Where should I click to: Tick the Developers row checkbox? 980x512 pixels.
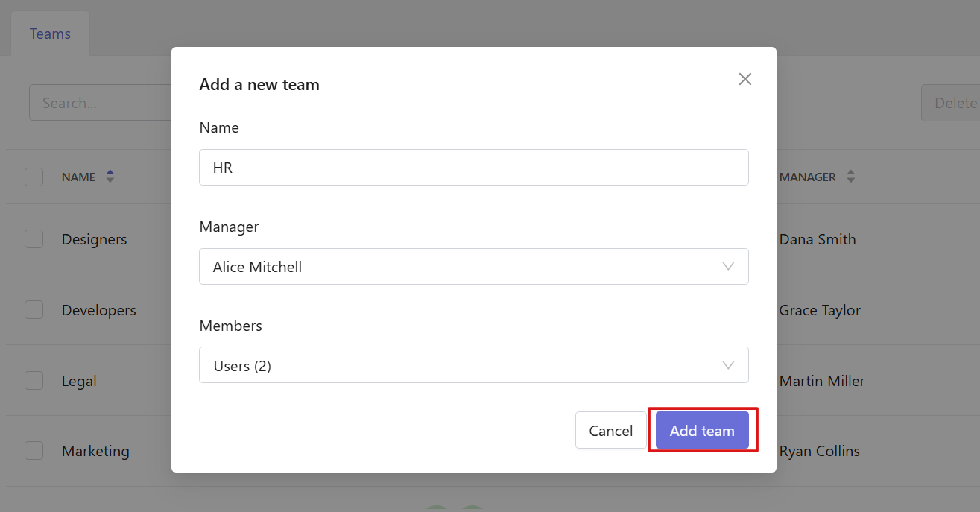tap(34, 310)
